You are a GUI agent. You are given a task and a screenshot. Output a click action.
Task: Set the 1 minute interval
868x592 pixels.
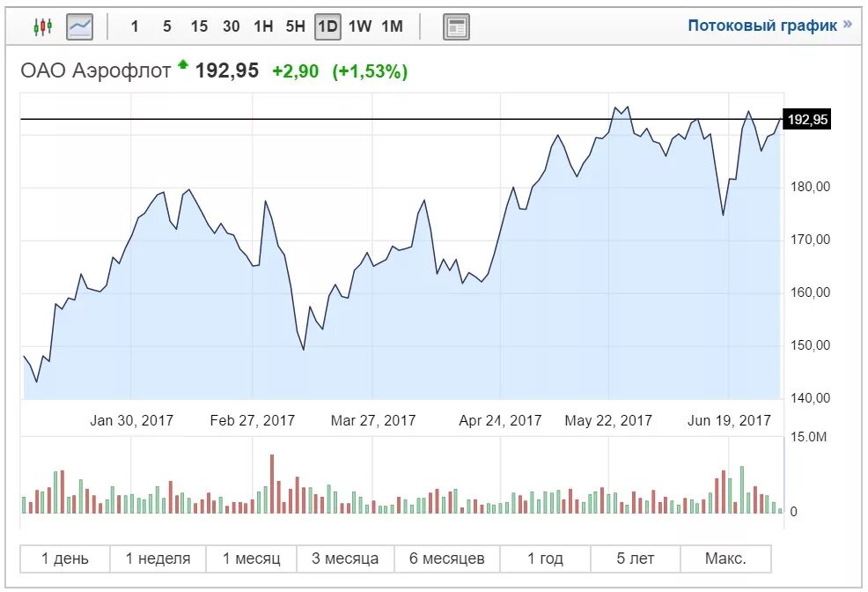135,26
